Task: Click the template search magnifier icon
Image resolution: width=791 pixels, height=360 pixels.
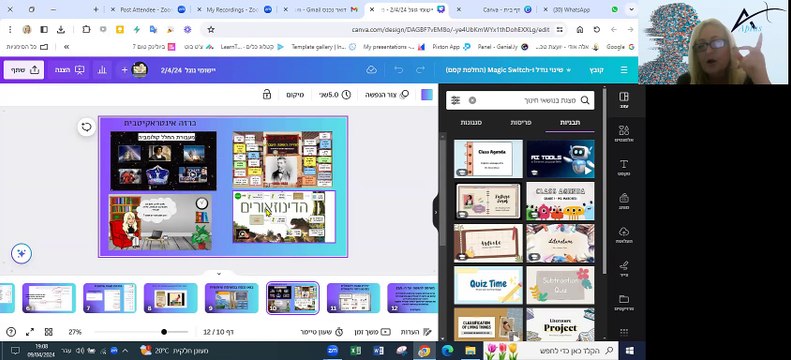Action: click(585, 100)
